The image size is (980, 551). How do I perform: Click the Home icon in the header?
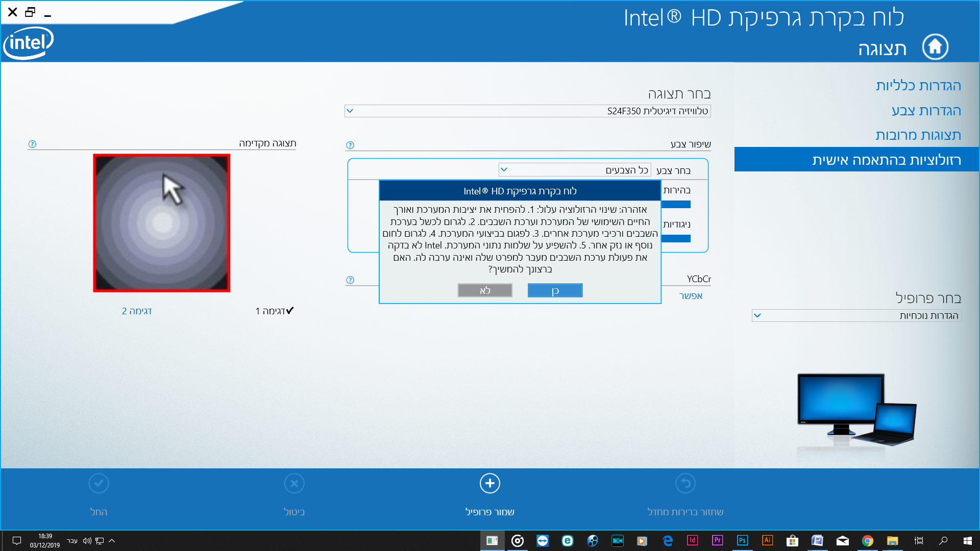(935, 47)
